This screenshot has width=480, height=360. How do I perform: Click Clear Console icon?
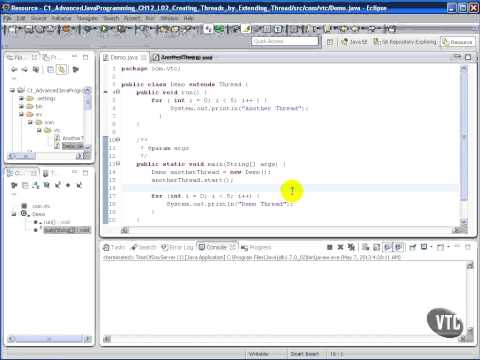[x=366, y=247]
